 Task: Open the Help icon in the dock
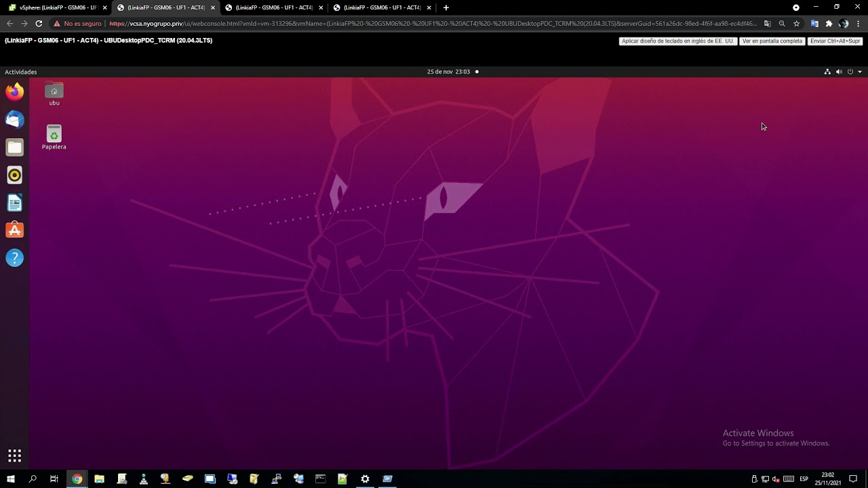click(14, 258)
